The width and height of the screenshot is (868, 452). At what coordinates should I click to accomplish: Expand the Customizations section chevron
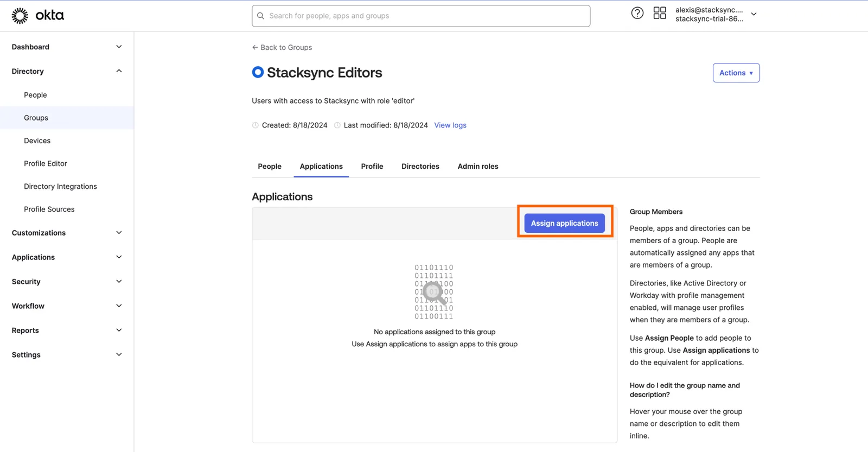coord(119,233)
